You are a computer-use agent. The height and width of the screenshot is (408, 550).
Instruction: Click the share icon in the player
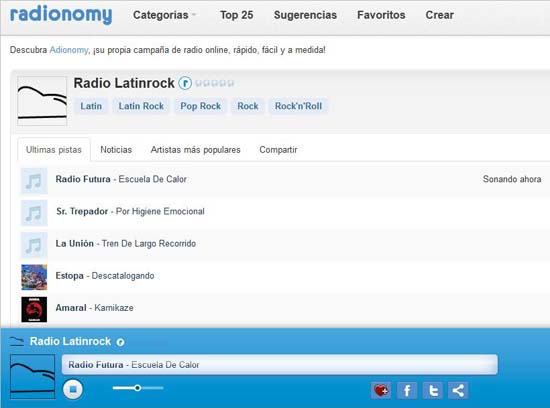click(x=458, y=390)
